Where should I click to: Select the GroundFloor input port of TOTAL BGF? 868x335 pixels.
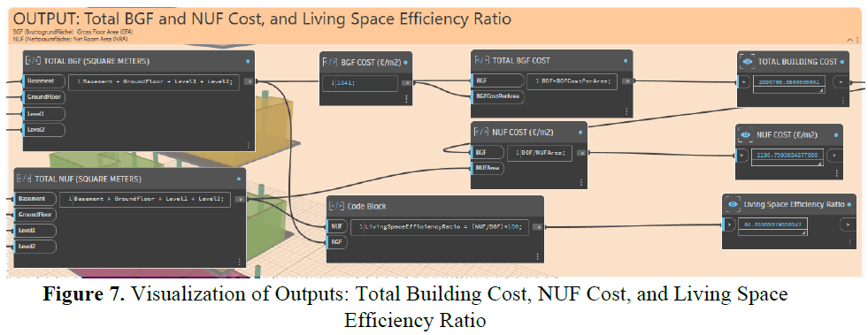click(x=43, y=97)
